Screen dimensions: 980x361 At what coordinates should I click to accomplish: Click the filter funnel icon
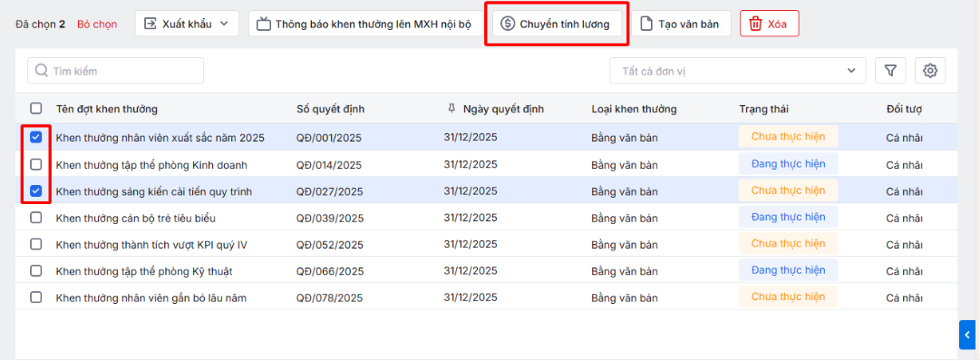(x=890, y=72)
